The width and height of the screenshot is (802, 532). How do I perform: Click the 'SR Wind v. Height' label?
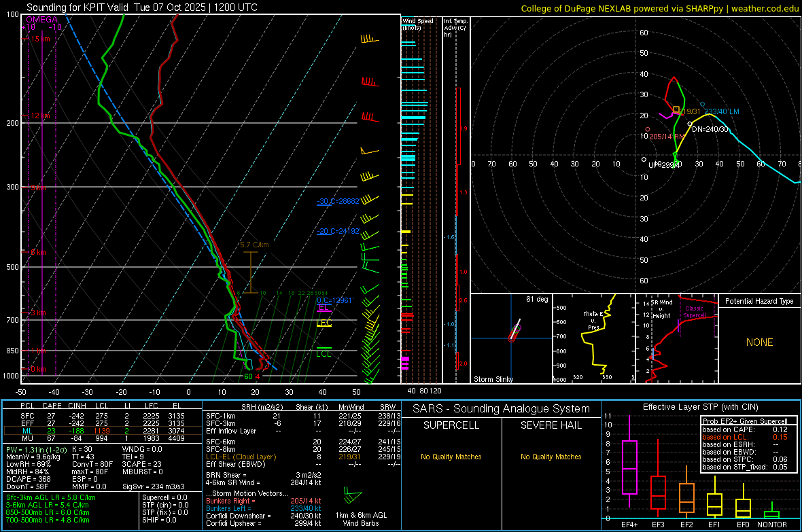[x=661, y=309]
